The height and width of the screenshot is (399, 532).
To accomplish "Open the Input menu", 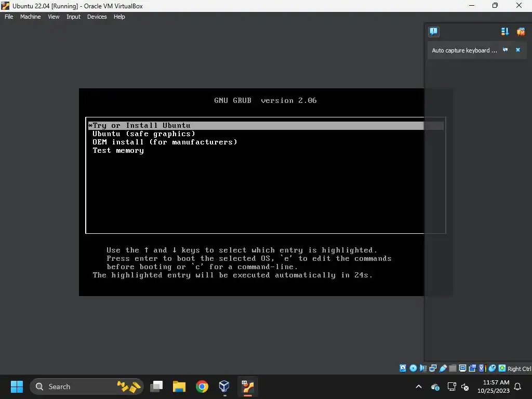I will click(x=73, y=17).
